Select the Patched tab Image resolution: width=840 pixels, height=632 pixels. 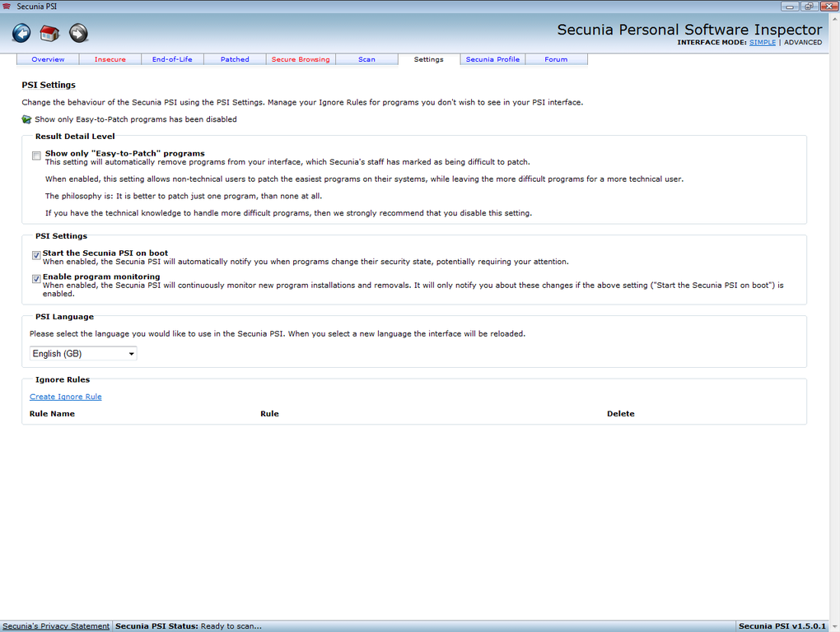click(x=235, y=59)
